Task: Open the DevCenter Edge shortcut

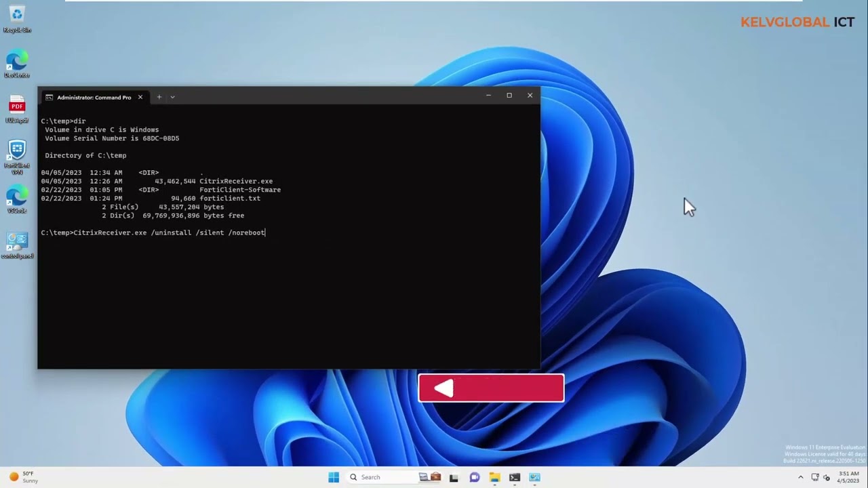Action: pyautogui.click(x=17, y=64)
